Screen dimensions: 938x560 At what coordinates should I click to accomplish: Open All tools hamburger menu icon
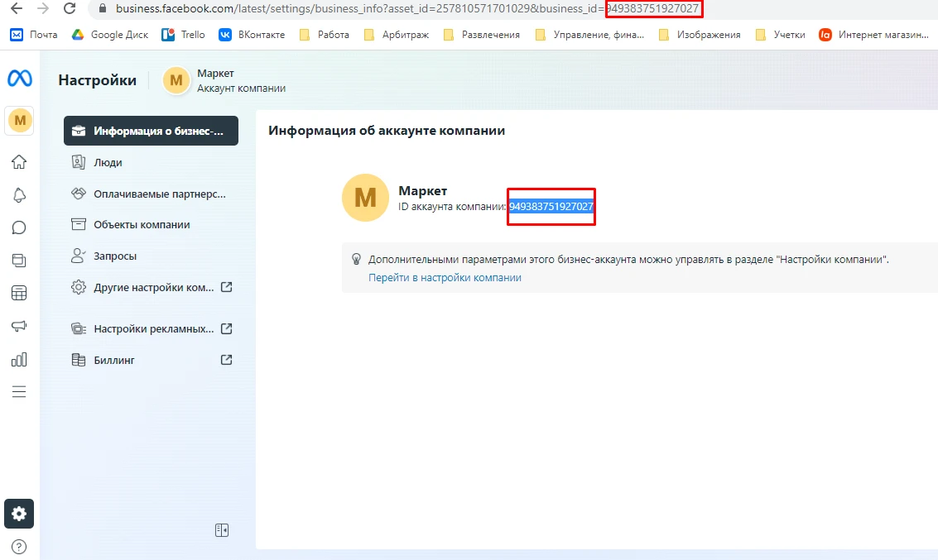(x=19, y=392)
